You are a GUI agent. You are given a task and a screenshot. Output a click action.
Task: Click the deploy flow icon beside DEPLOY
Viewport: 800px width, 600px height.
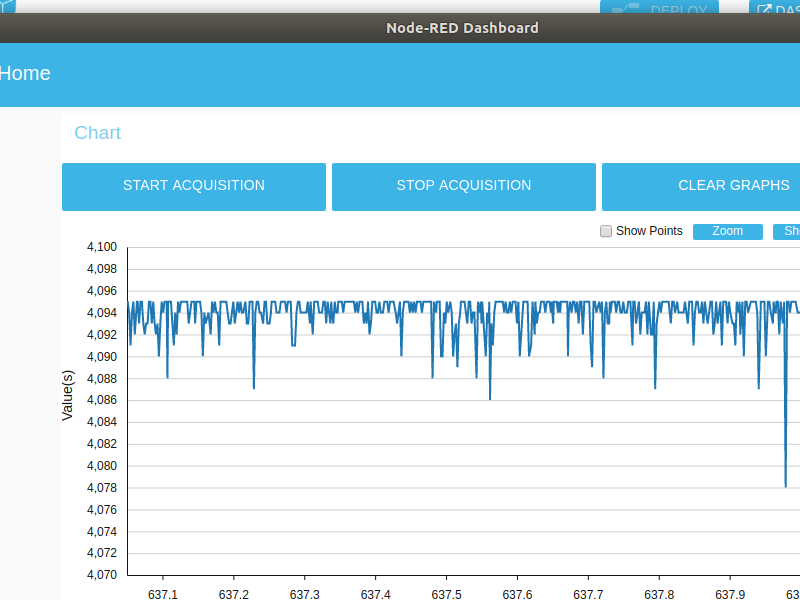tap(625, 9)
